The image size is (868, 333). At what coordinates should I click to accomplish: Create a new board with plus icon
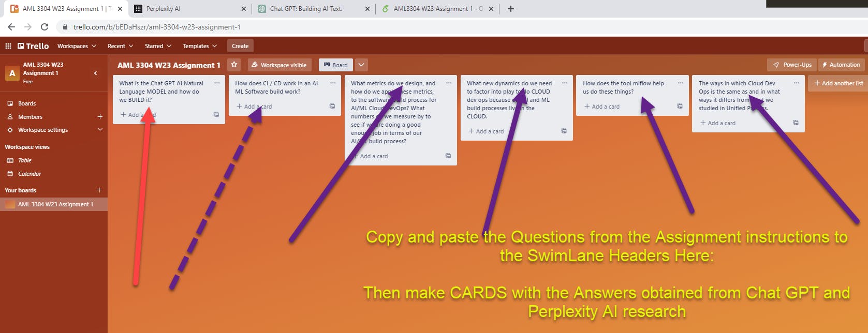pos(99,190)
